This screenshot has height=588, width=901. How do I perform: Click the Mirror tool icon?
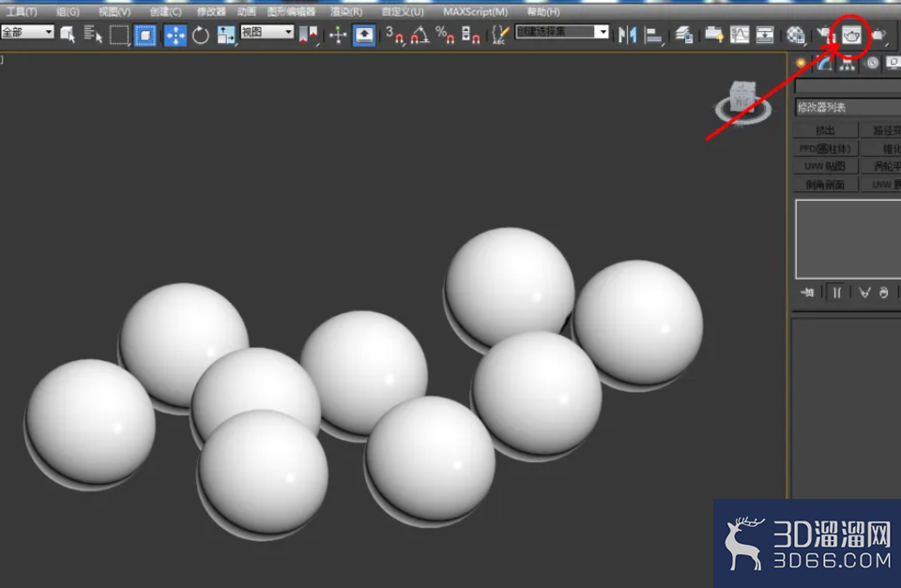(628, 35)
